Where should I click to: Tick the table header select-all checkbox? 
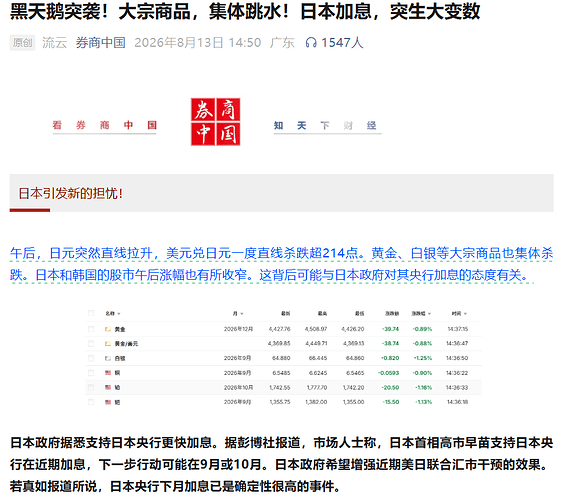pos(91,313)
